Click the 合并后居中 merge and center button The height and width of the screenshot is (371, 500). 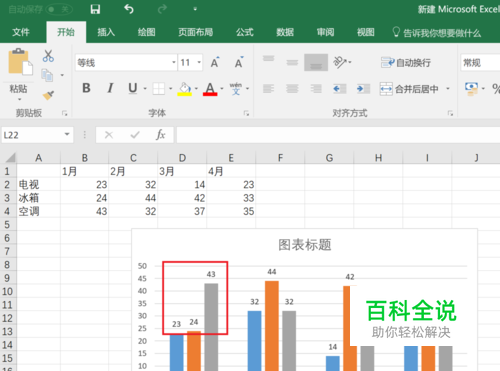pos(409,89)
